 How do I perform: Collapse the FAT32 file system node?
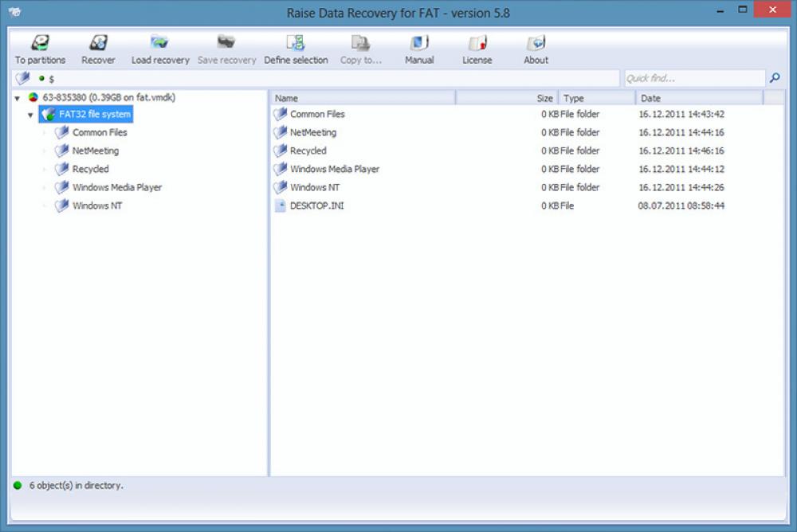click(29, 114)
